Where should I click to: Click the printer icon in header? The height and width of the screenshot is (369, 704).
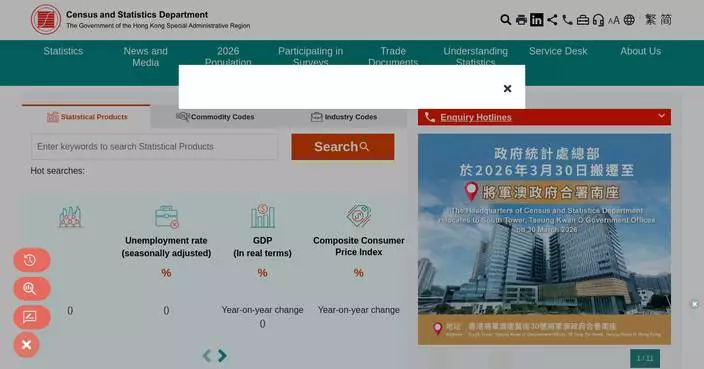[x=521, y=20]
